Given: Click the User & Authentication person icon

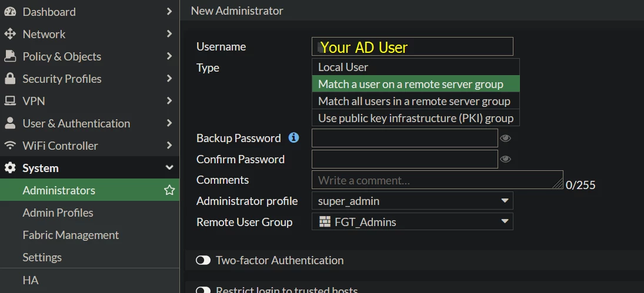Looking at the screenshot, I should pos(10,123).
